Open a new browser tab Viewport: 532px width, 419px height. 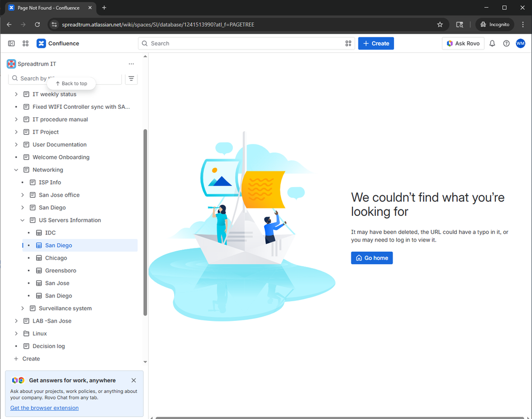coord(104,7)
